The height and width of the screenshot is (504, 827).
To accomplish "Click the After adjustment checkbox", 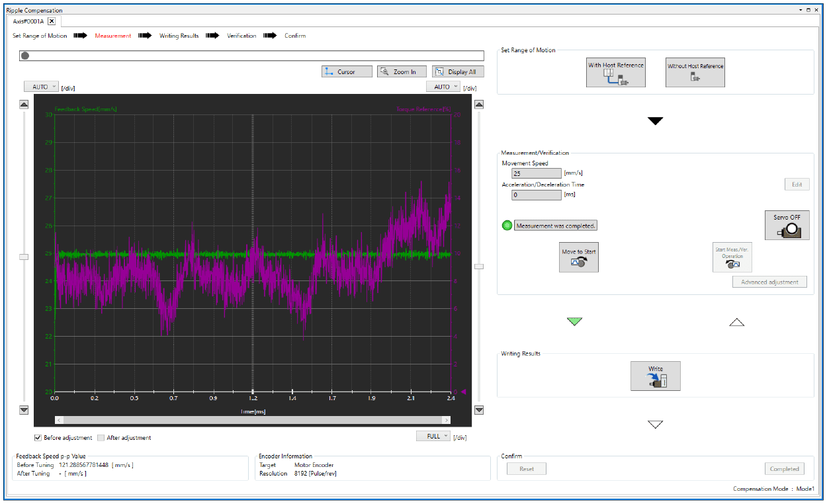I will [101, 438].
